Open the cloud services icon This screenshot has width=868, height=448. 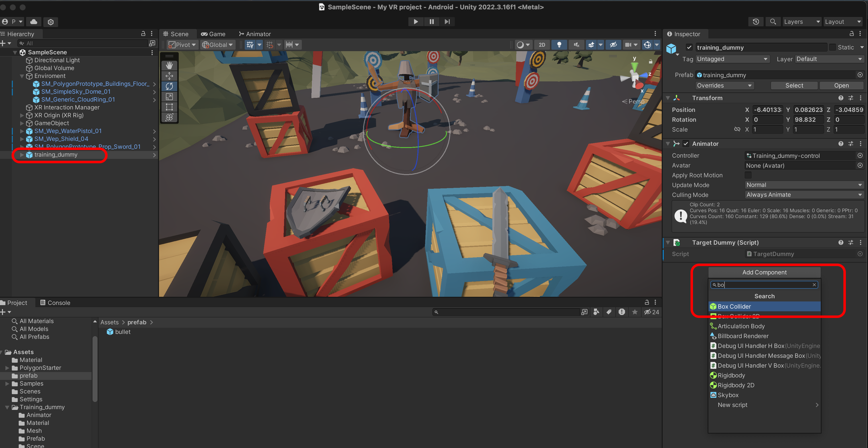tap(34, 22)
